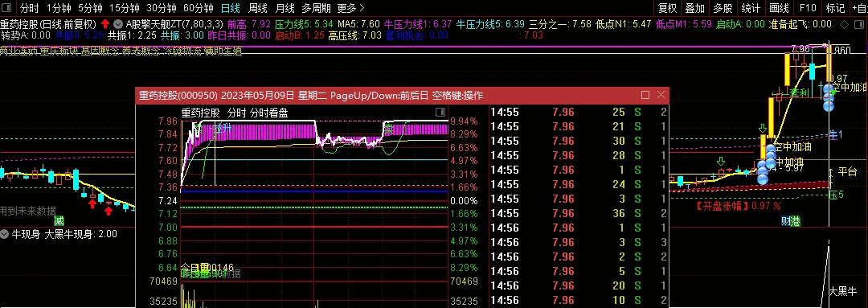Click the 养老概念 concept tag

pos(141,51)
